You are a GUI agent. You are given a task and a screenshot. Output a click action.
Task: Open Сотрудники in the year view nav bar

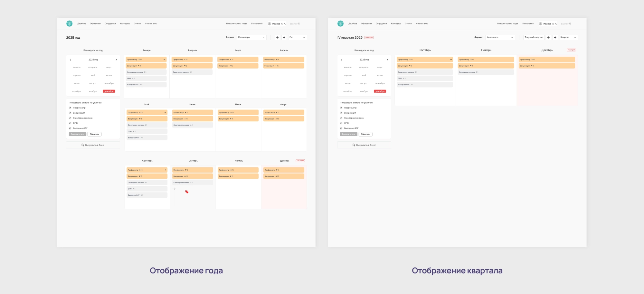pyautogui.click(x=110, y=24)
